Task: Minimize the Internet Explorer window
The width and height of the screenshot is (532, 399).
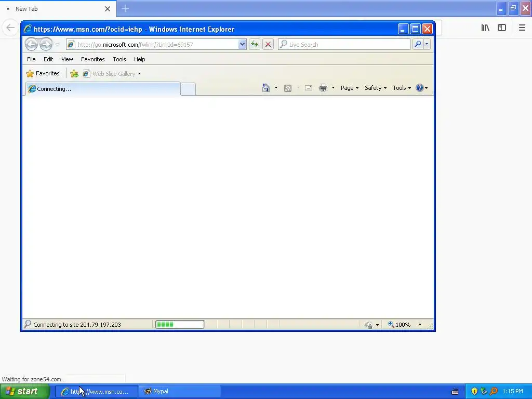Action: (x=403, y=29)
